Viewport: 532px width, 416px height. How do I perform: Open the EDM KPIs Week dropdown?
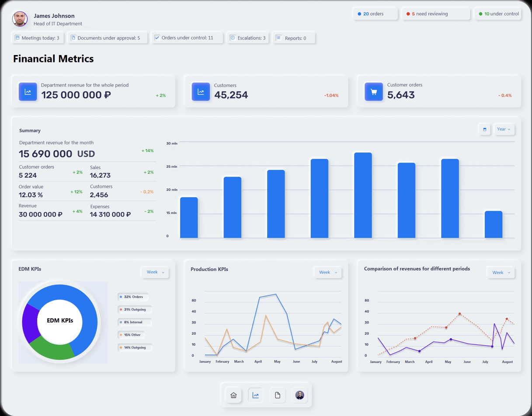(155, 272)
